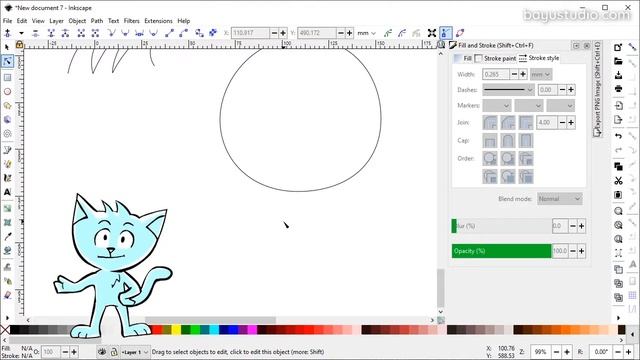This screenshot has width=640, height=360.
Task: Convert stroke to path icon
Action: 213,33
